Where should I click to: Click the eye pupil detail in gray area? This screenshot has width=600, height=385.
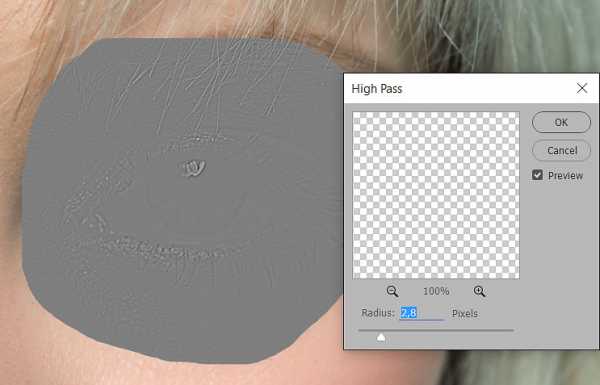click(x=193, y=168)
